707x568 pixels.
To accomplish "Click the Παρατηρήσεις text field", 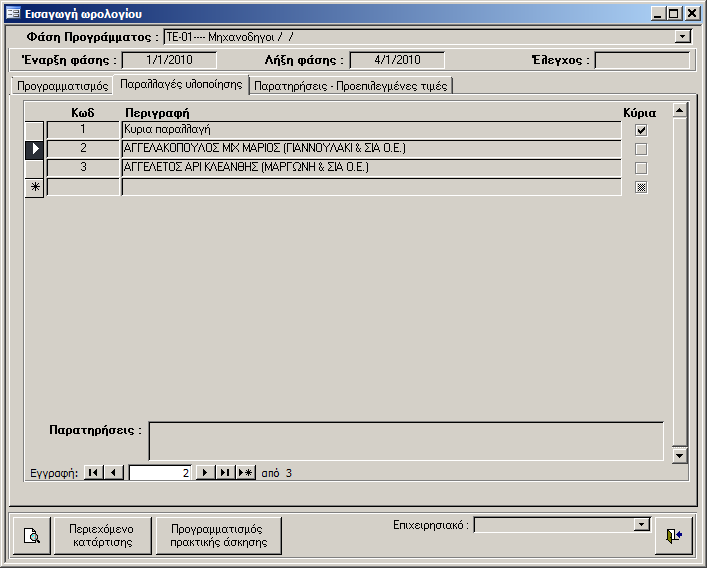I will pyautogui.click(x=405, y=440).
